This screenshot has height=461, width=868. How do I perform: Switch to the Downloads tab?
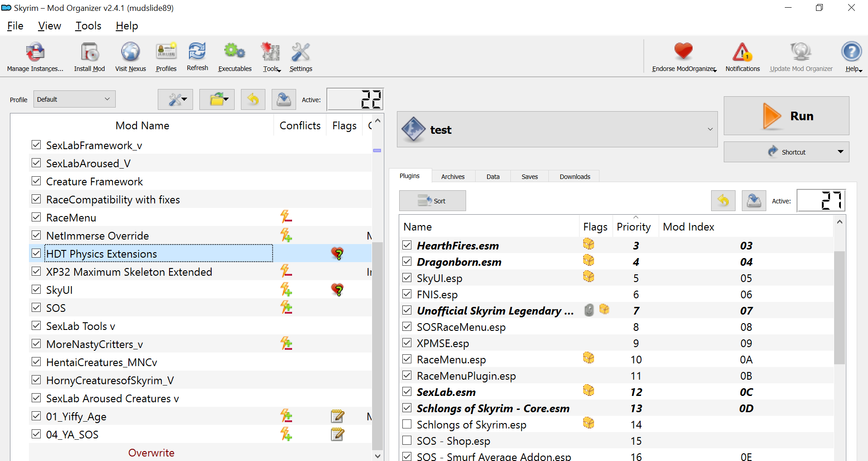pyautogui.click(x=575, y=176)
